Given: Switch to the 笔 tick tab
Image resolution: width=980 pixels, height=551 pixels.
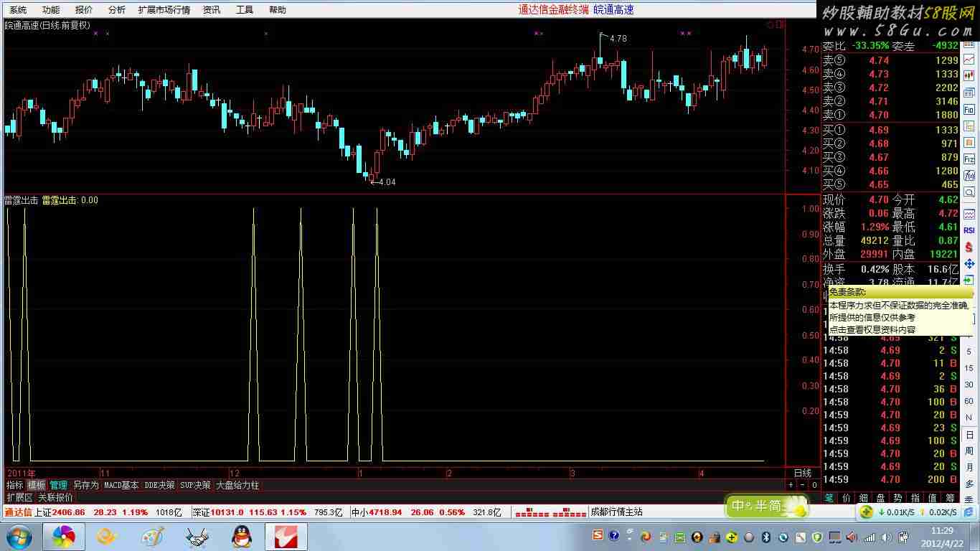Looking at the screenshot, I should tap(829, 497).
